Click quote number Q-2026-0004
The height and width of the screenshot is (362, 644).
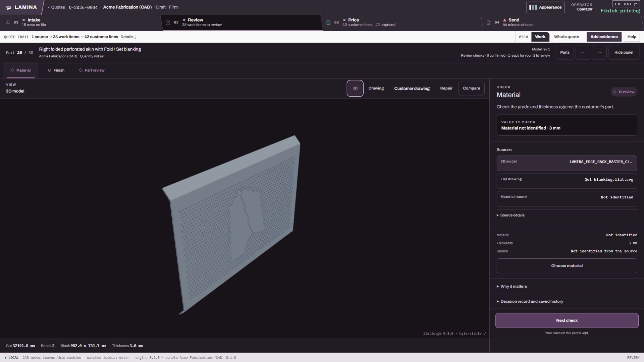pyautogui.click(x=83, y=7)
